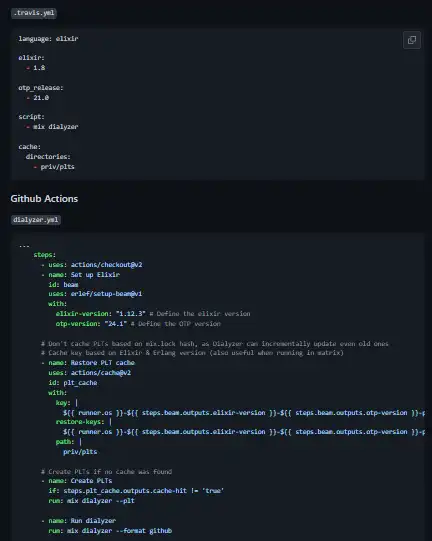Click elixir-version value "1.12.3"
Viewport: 432px width, 541px height.
(131, 314)
